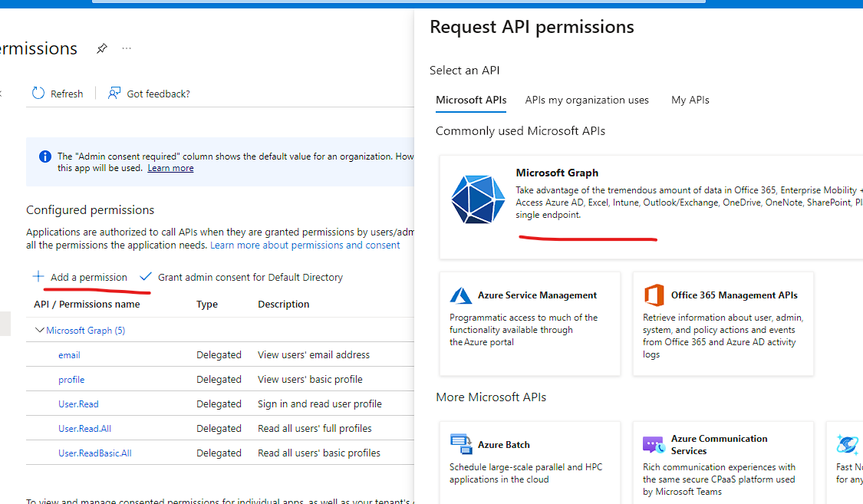Click 'Read all users' full profiles' description
This screenshot has height=504, width=863.
tap(315, 428)
